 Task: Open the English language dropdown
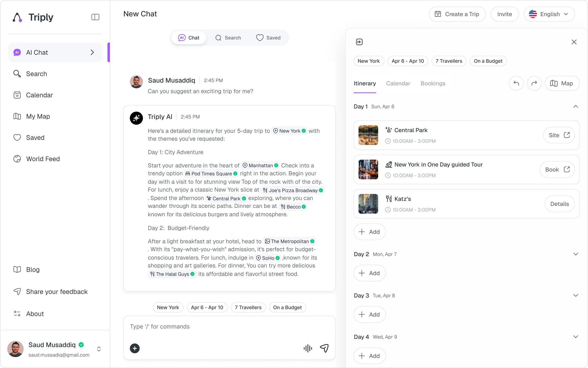549,14
